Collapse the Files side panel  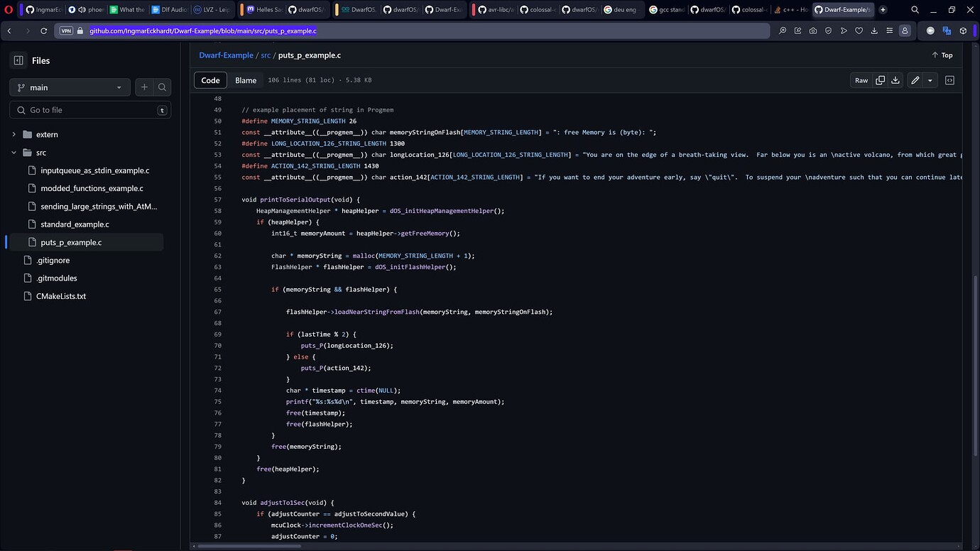18,60
